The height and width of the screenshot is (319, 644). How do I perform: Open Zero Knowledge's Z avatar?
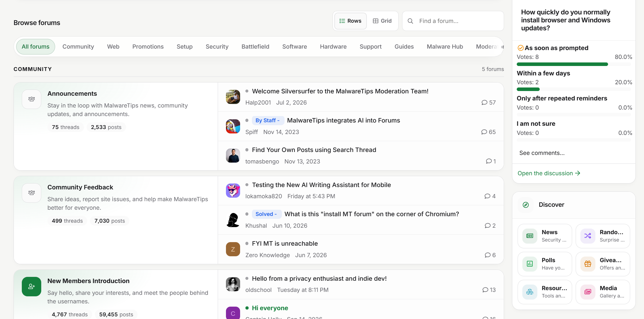(x=233, y=249)
